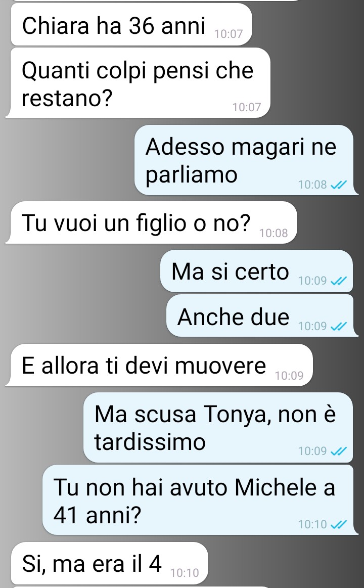Tap the 'Chiara ha 36 anni' message
364x588 pixels.
(131, 25)
